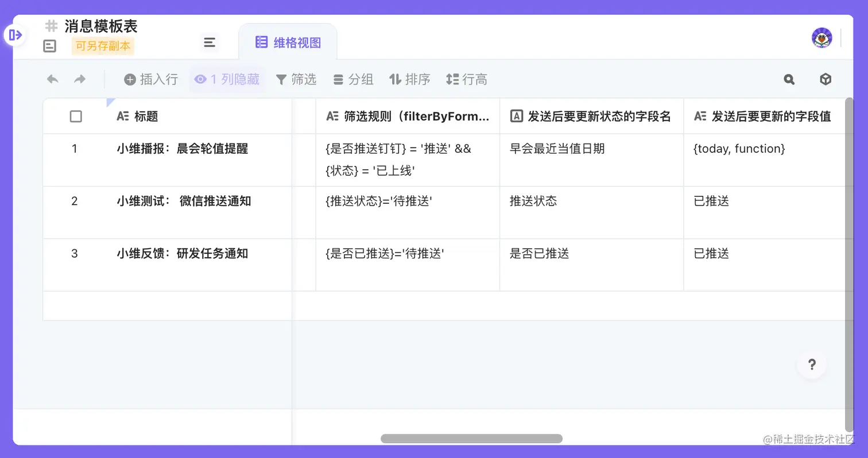Click the 可另存副本 tag
This screenshot has width=868, height=458.
[103, 46]
